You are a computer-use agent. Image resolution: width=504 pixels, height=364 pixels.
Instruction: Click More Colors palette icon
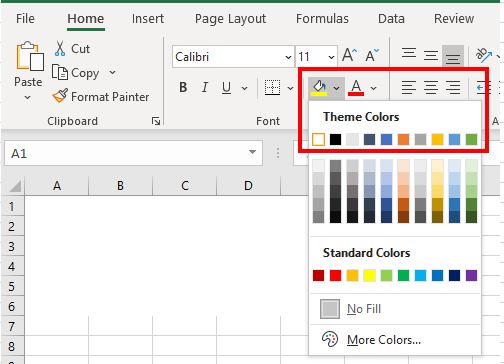(x=330, y=339)
